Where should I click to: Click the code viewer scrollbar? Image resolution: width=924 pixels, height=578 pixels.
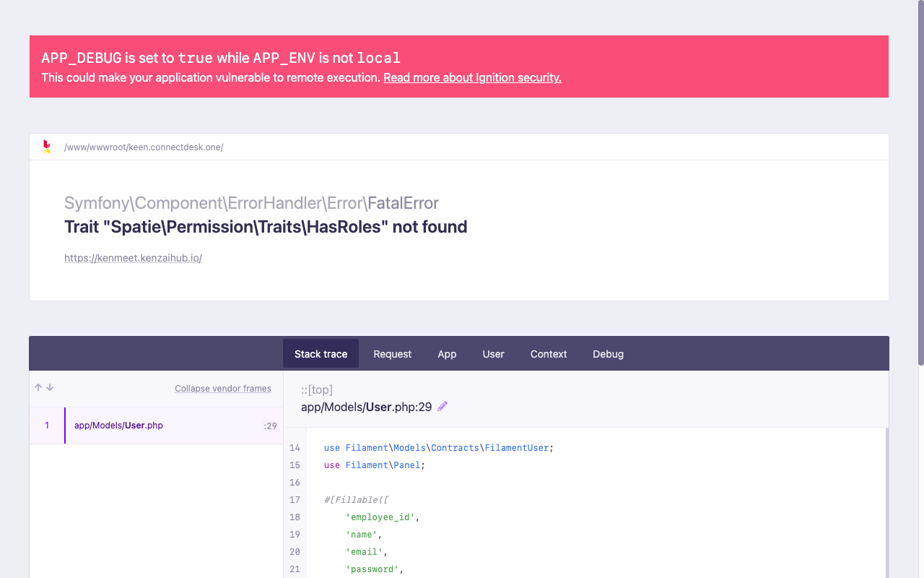coord(886,503)
